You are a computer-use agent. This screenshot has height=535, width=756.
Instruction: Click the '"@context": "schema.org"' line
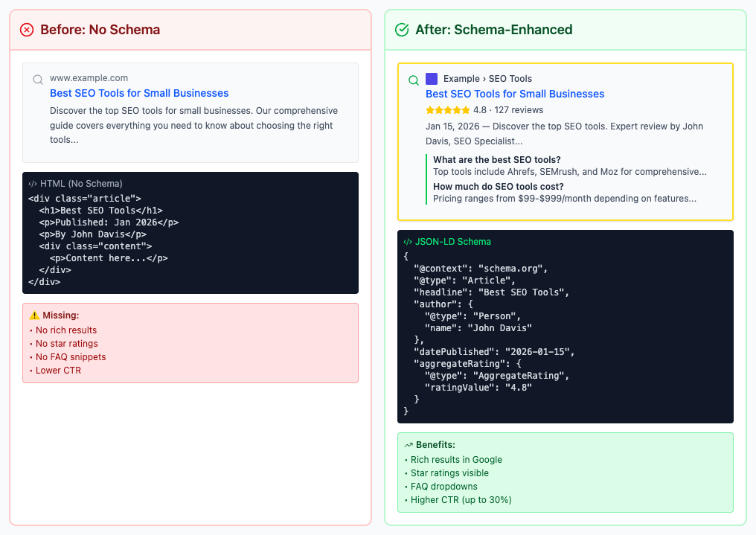(481, 269)
